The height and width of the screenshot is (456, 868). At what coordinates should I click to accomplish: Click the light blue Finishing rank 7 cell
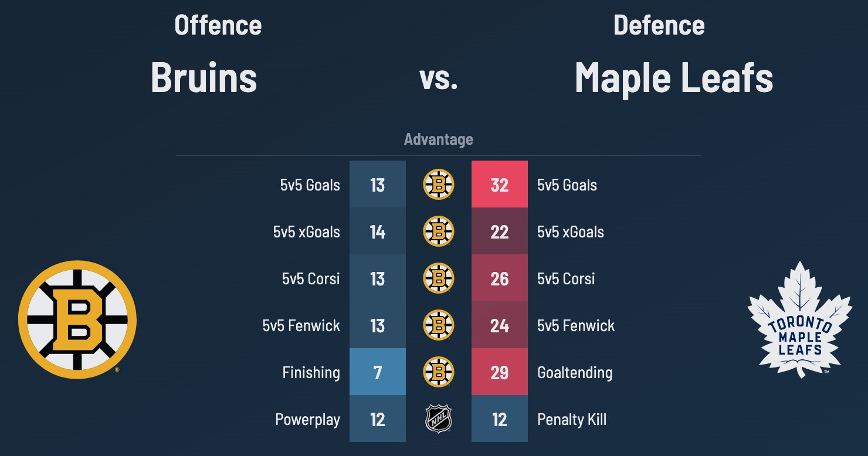pyautogui.click(x=378, y=372)
